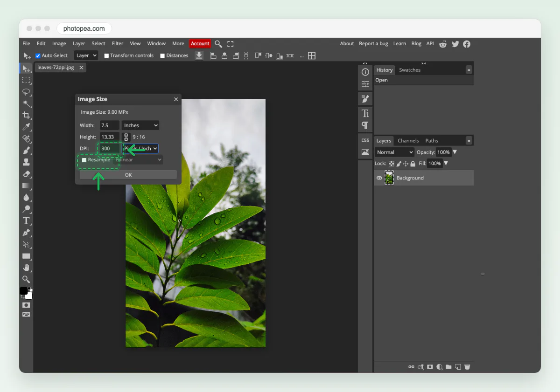Click the keyboard icon in left toolbar
The image size is (560, 392).
coord(26,315)
